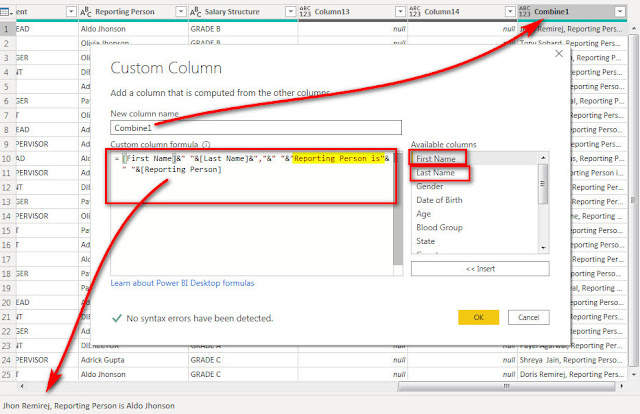Click the Column14 header
This screenshot has width=640, height=414.
[x=462, y=12]
